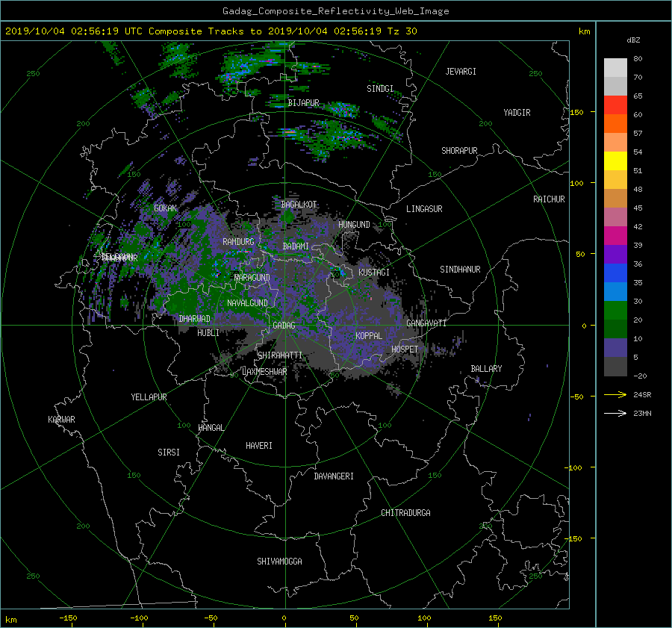Click the SINDGI city label
672x628 pixels.
380,89
